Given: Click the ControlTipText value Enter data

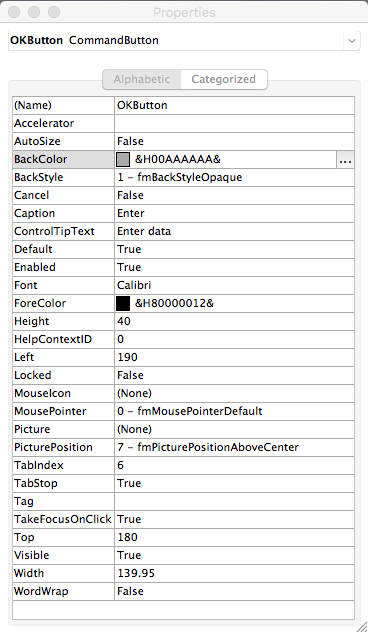Looking at the screenshot, I should [x=234, y=231].
